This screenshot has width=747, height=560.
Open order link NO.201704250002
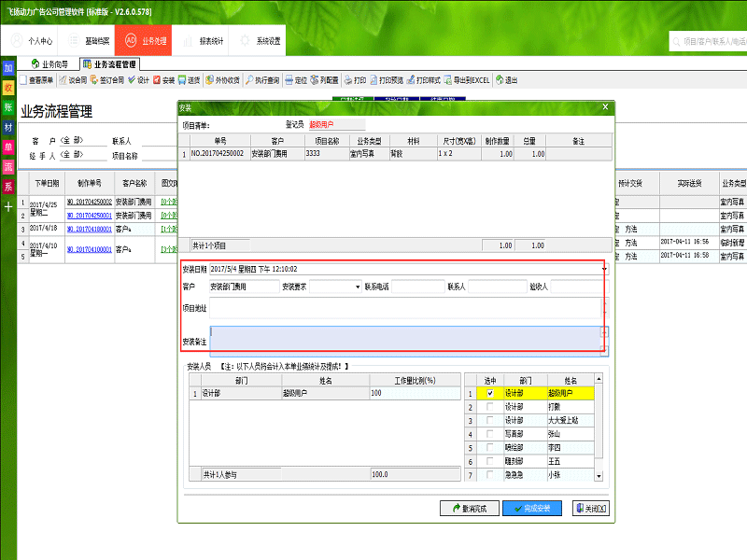(x=90, y=202)
